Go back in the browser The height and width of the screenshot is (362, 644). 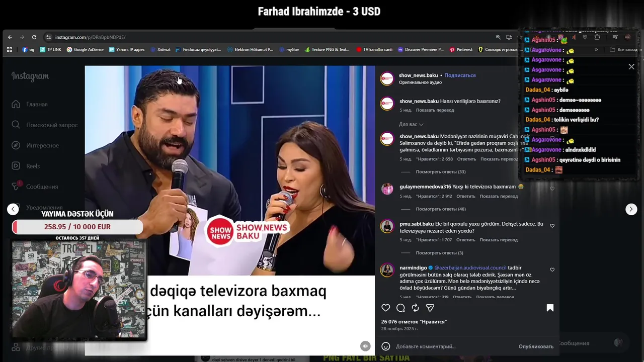(10, 37)
